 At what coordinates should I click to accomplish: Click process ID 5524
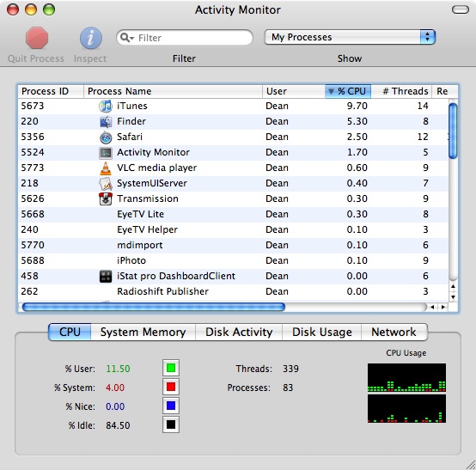click(33, 152)
